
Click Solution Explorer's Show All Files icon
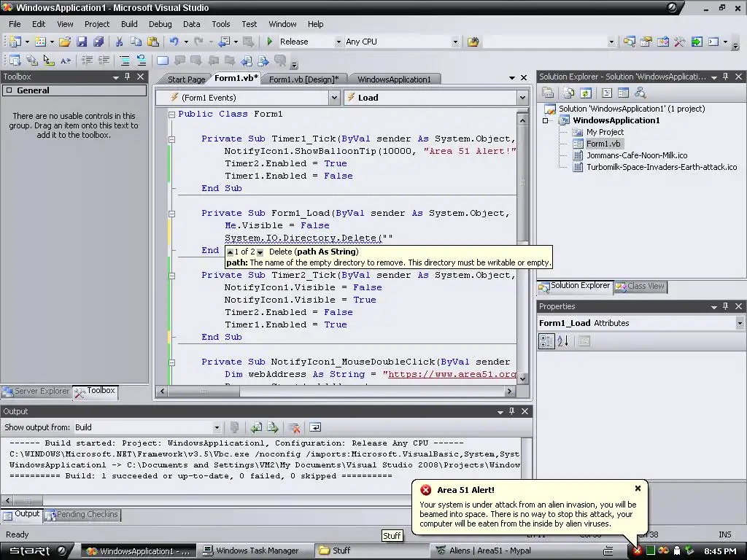click(569, 93)
